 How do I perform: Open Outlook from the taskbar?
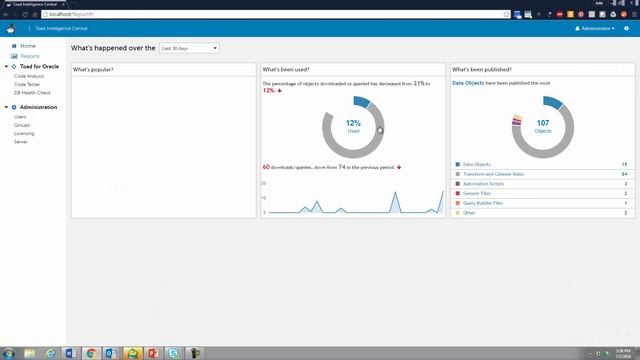111,353
